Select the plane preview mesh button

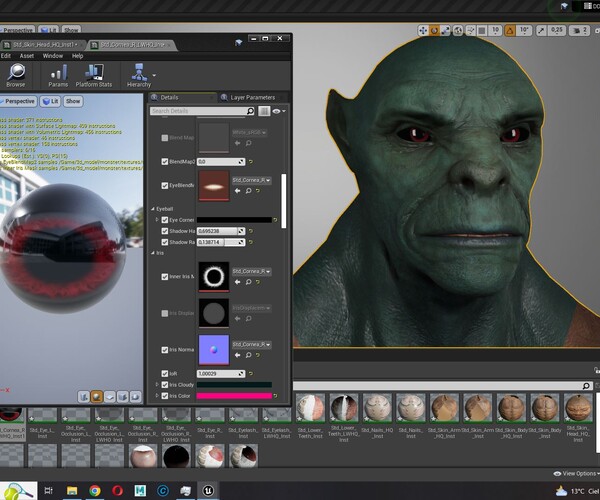point(109,397)
